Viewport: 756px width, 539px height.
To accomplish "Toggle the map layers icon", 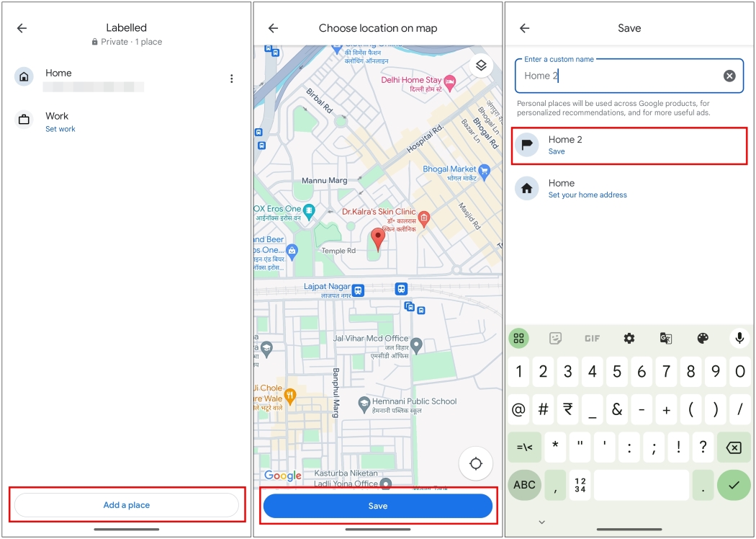I will coord(481,65).
